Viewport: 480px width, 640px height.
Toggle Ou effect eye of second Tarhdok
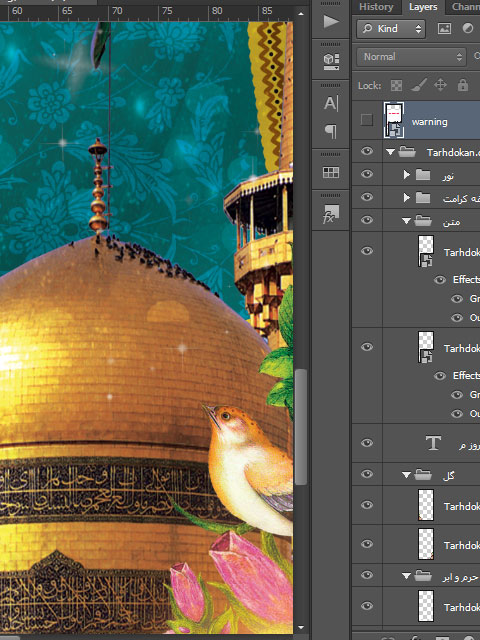(457, 414)
